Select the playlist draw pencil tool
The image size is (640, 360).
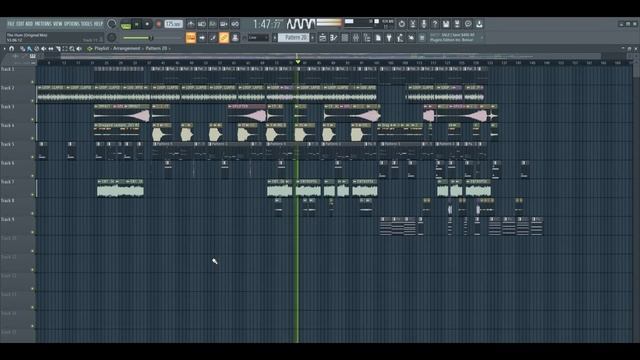point(22,49)
